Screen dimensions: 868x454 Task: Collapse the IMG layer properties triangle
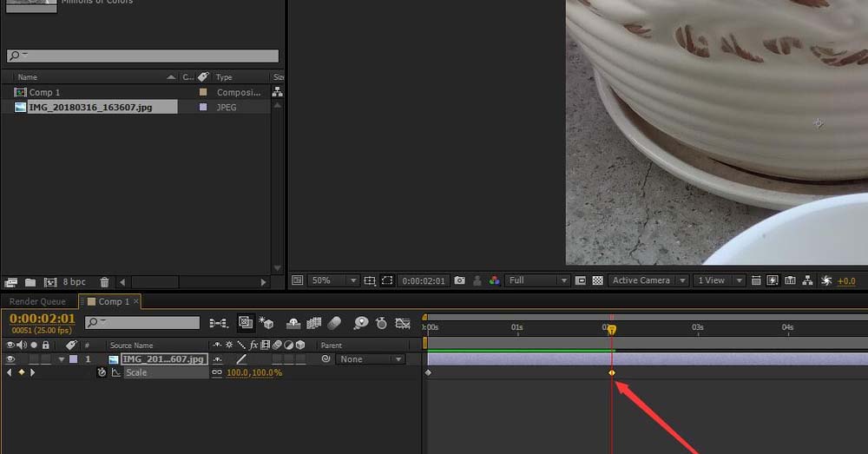[61, 359]
